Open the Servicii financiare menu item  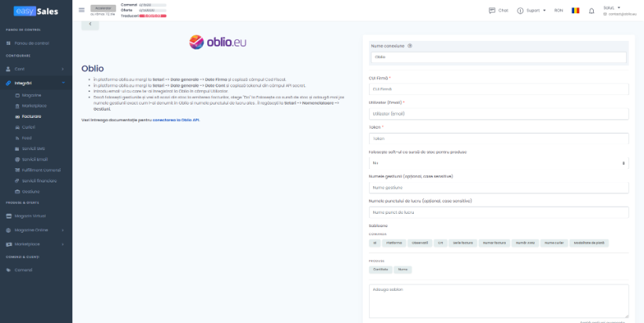39,181
